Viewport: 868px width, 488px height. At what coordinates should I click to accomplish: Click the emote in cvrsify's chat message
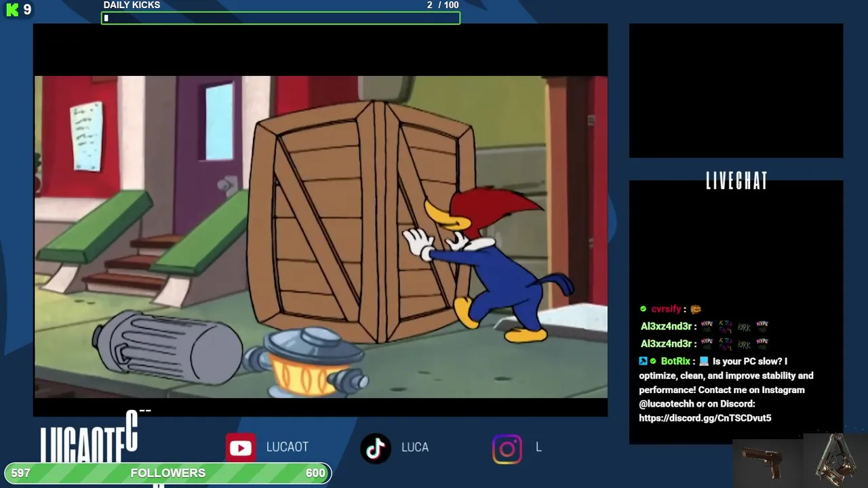coord(696,309)
